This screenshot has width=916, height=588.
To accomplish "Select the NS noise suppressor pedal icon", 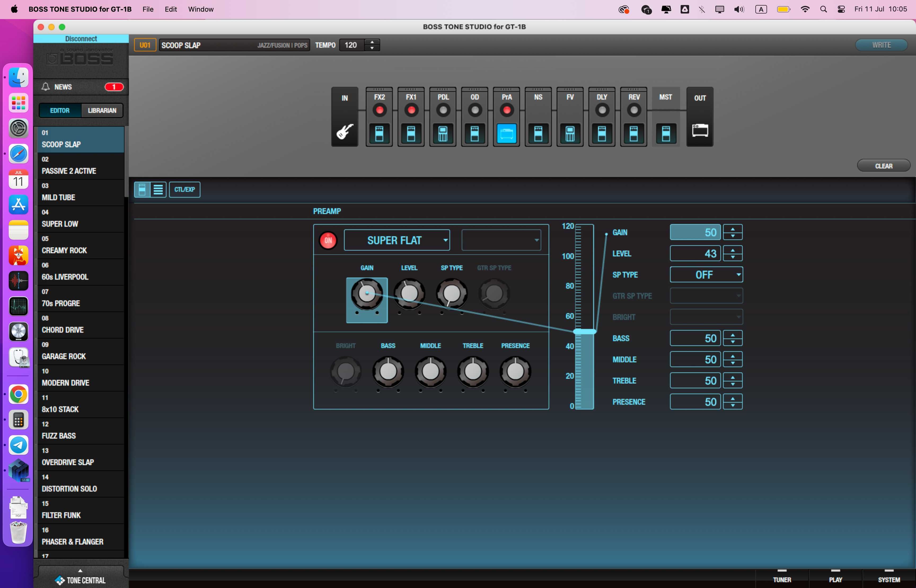I will click(538, 134).
